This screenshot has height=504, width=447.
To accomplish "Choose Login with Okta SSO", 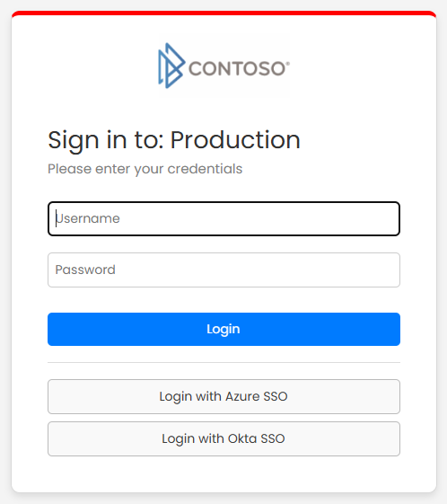I will pos(223,438).
